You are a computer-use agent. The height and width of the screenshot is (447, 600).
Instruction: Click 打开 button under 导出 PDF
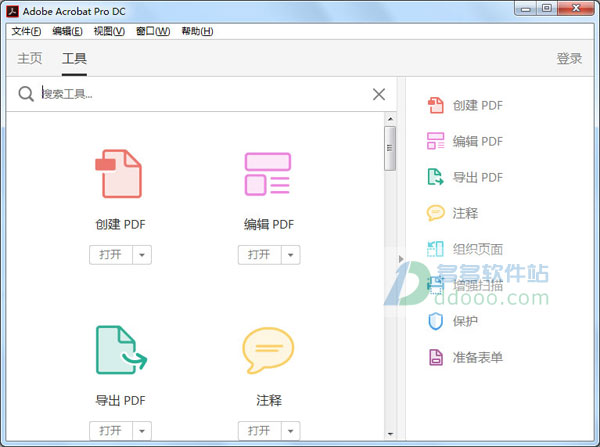click(111, 431)
